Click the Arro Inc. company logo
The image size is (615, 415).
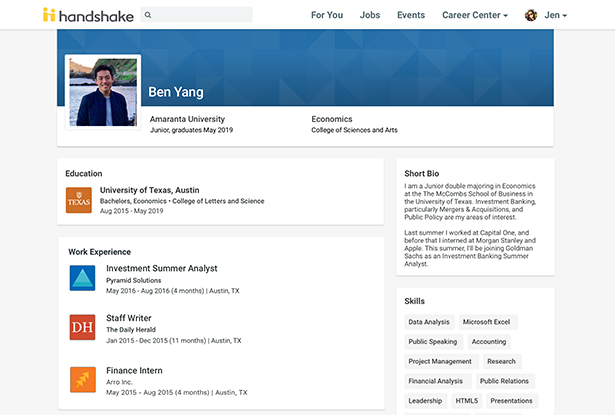click(82, 380)
